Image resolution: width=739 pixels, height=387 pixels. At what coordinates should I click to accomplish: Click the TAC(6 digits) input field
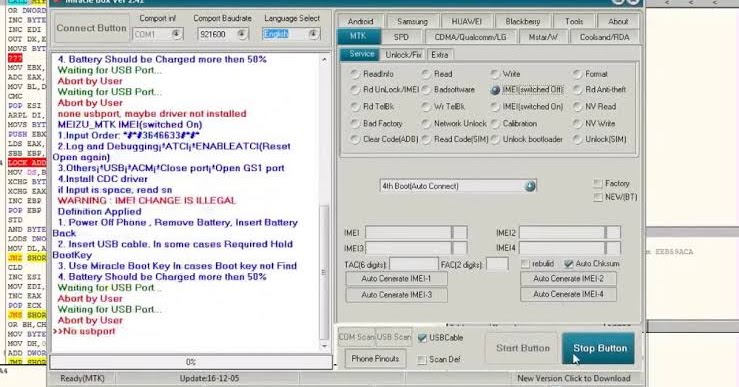tap(414, 264)
